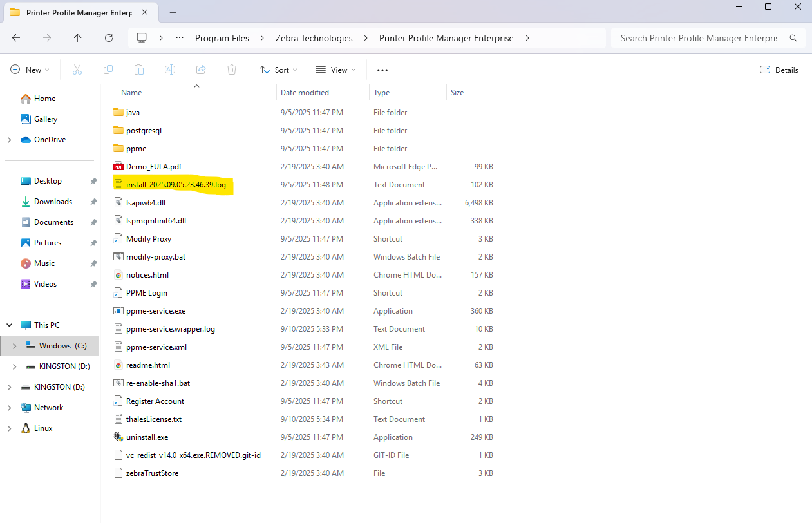Screen dimensions: 812x523
Task: Select modify-proxy.bat file
Action: tap(156, 256)
